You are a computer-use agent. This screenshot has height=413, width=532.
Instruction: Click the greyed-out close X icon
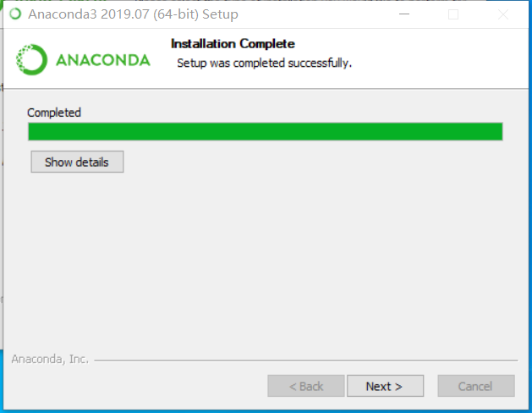click(x=503, y=14)
